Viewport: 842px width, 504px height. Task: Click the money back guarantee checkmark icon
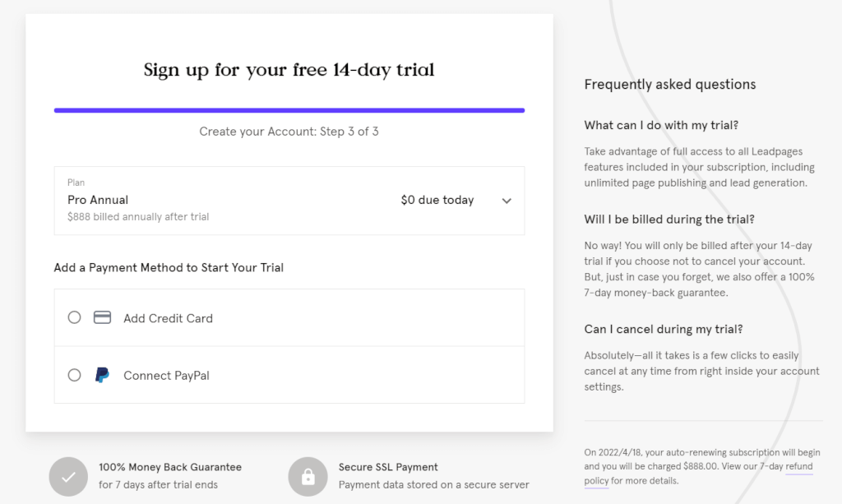pos(68,477)
